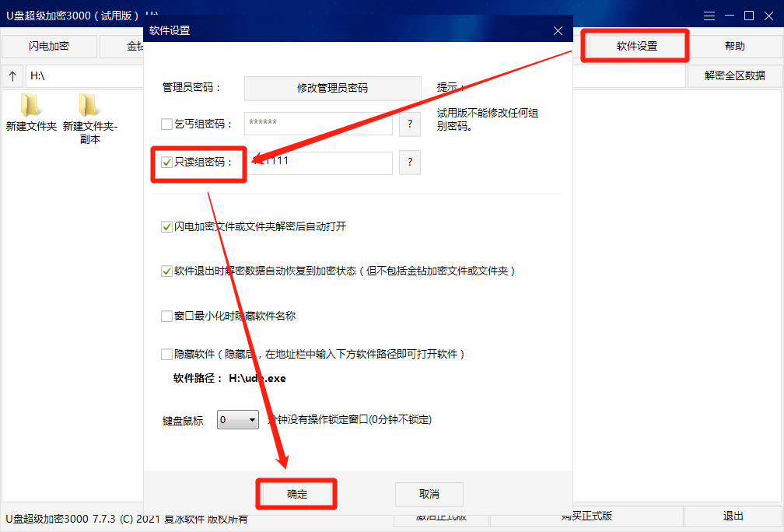Enable the 隐藏软件 option

pyautogui.click(x=166, y=355)
